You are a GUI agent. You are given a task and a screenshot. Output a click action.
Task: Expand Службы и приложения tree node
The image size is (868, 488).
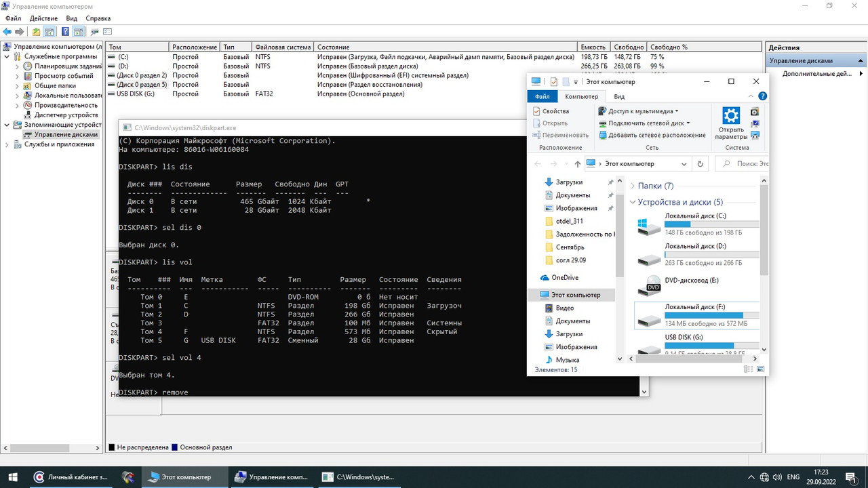[x=7, y=144]
